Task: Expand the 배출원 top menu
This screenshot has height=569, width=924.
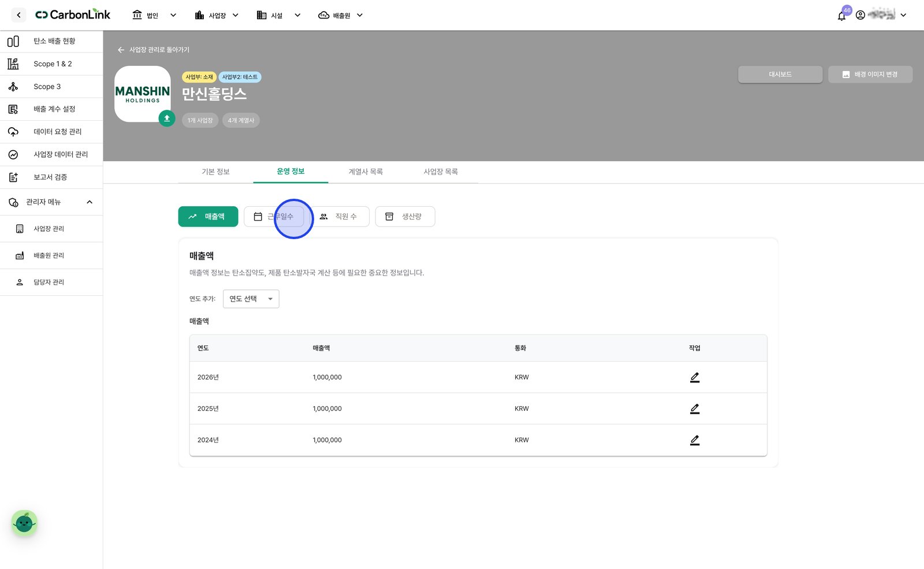Action: [341, 16]
